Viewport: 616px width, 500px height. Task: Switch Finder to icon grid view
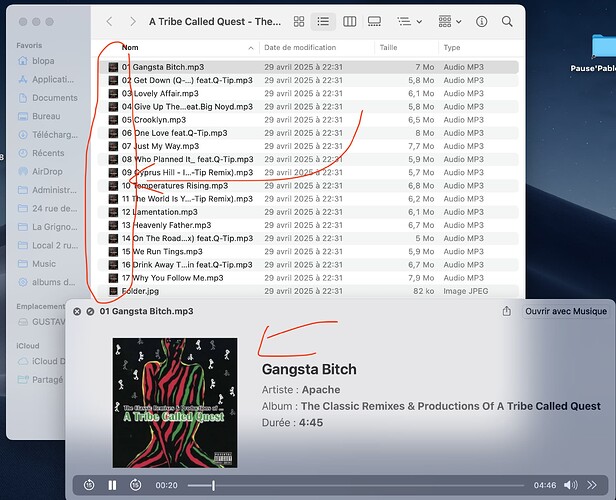pos(299,22)
